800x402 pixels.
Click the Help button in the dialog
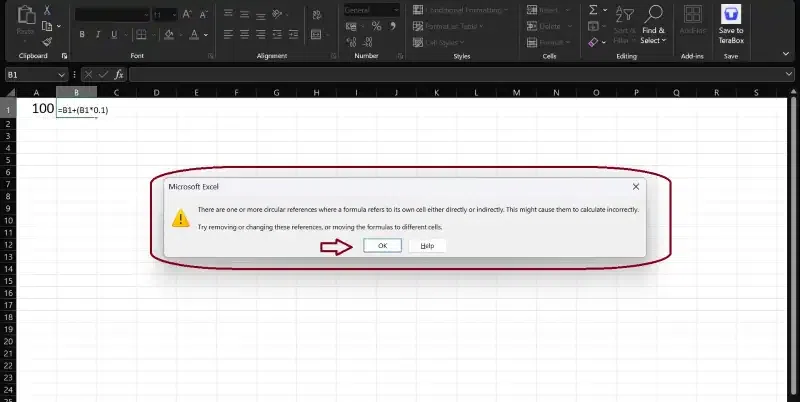click(427, 245)
